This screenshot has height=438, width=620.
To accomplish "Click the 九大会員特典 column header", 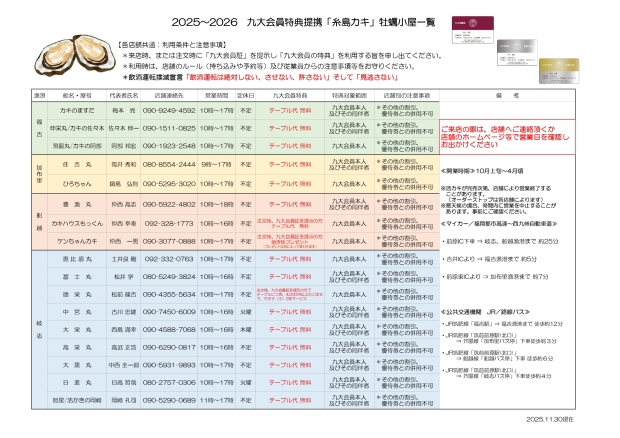I will [290, 95].
